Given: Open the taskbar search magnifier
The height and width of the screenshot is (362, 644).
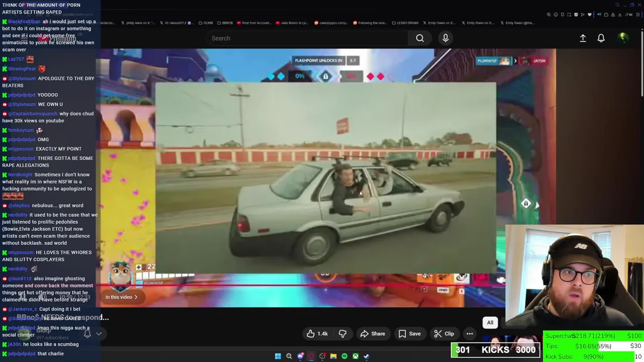Looking at the screenshot, I should point(289,356).
